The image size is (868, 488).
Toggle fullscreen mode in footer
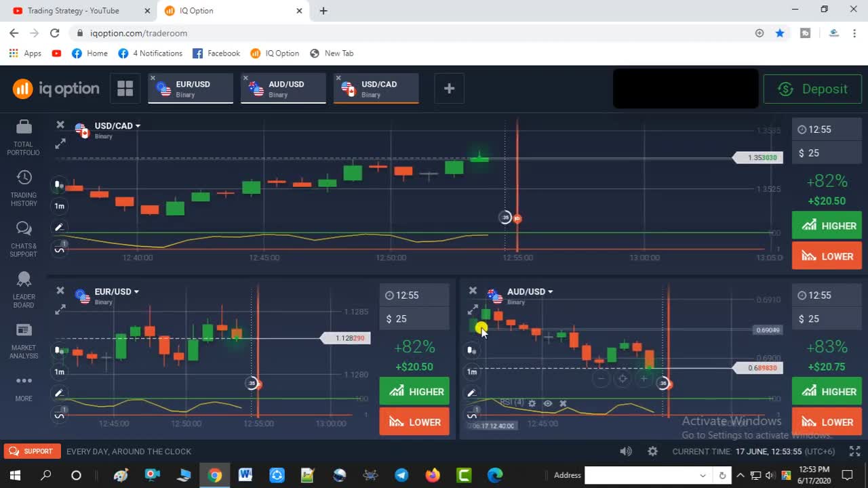(x=854, y=451)
